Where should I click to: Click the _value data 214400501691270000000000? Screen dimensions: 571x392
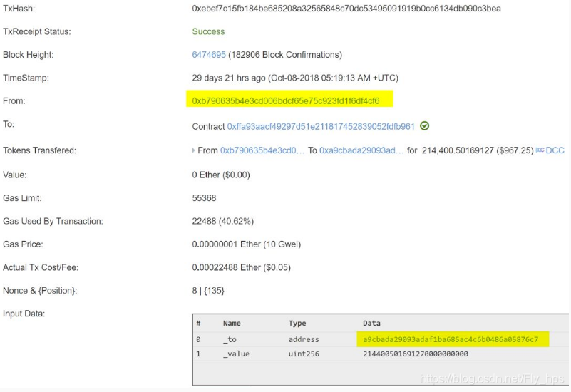[x=416, y=354]
